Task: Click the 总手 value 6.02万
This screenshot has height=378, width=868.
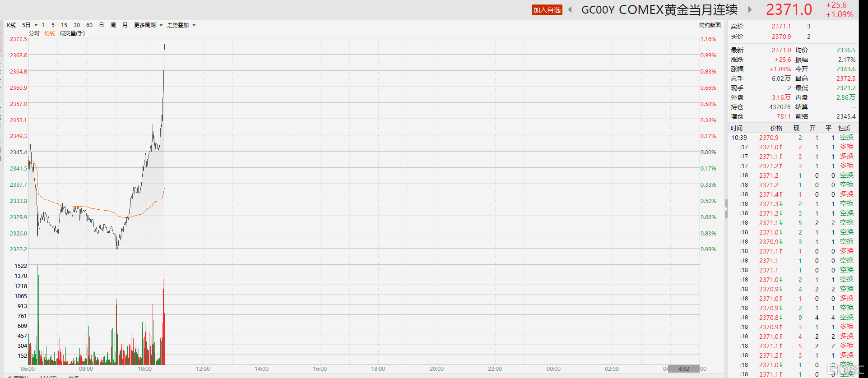Action: (781, 78)
